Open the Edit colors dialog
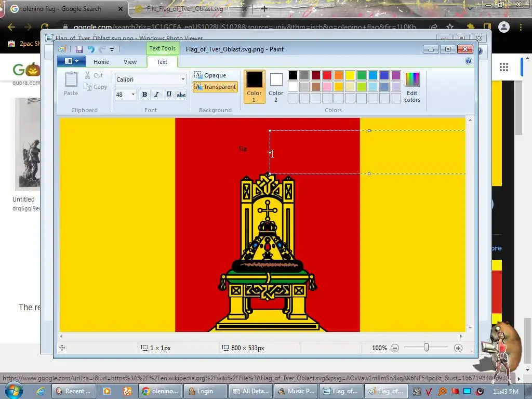 412,87
